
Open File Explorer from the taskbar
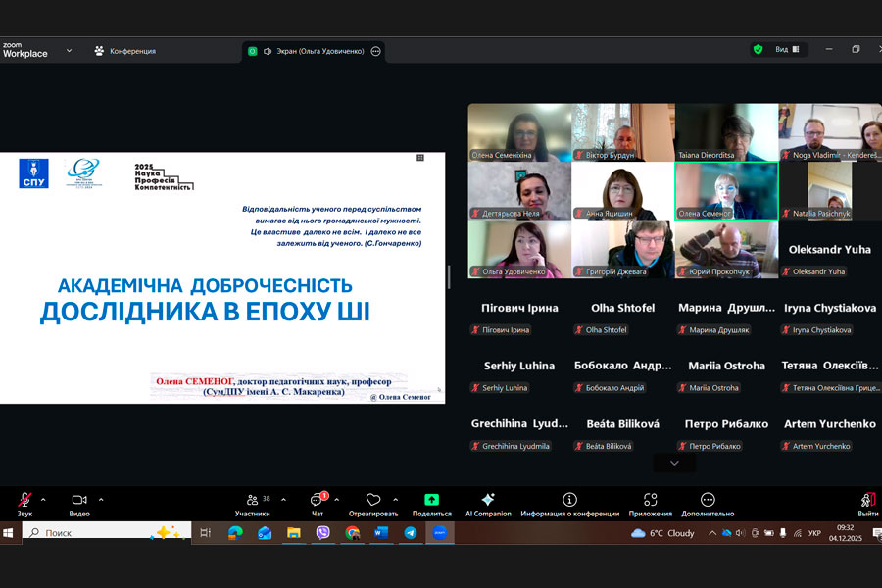click(x=294, y=533)
